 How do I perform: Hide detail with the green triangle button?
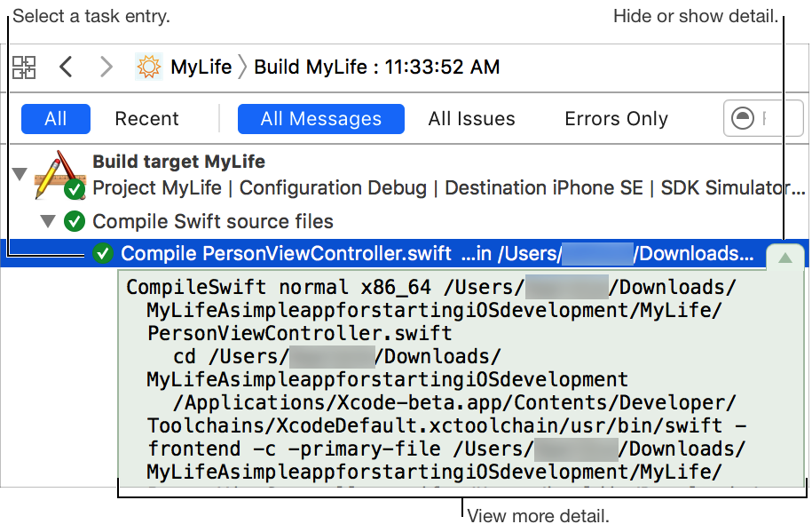[x=784, y=258]
